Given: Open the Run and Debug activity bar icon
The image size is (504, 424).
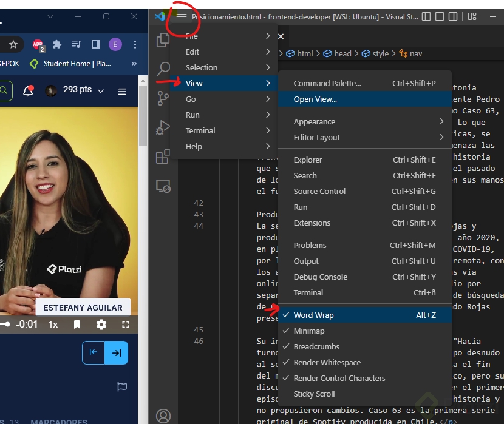Looking at the screenshot, I should tap(163, 127).
